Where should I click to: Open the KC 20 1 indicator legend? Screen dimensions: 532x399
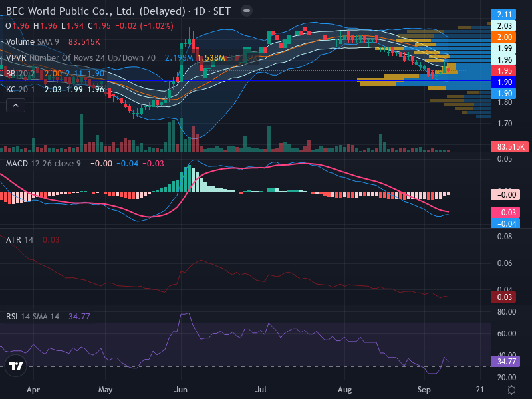[21, 90]
